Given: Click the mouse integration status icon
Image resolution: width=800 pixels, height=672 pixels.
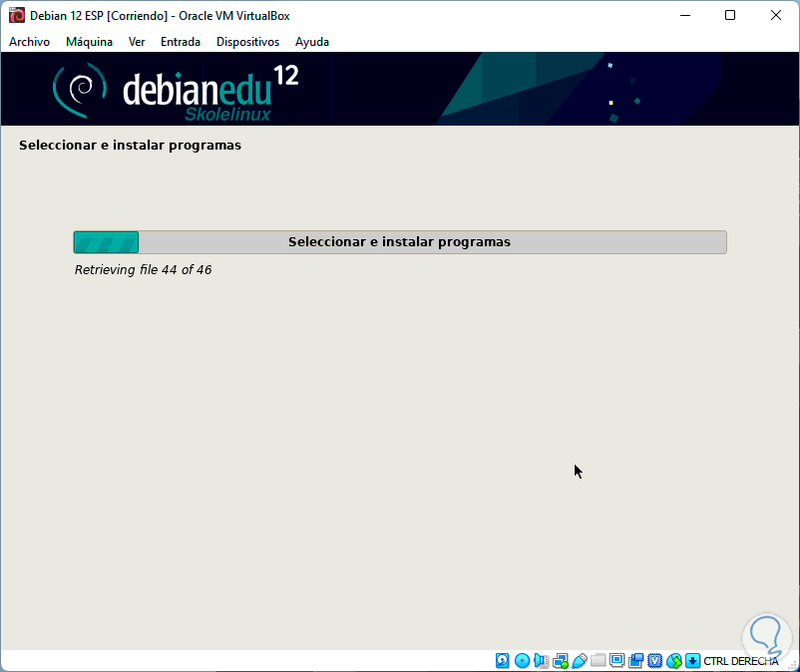Looking at the screenshot, I should [x=673, y=661].
